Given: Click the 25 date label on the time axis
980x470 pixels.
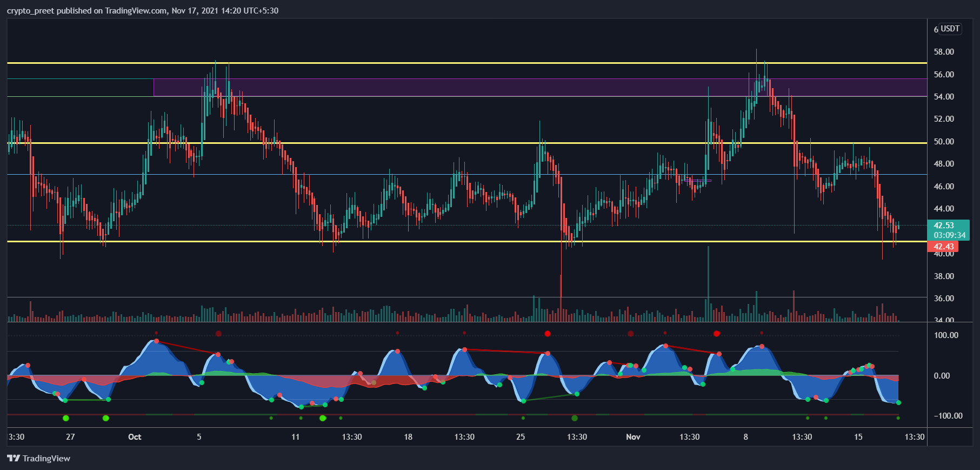Looking at the screenshot, I should 521,437.
